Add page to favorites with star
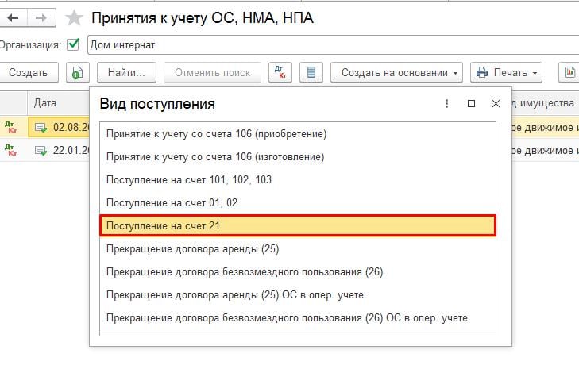This screenshot has width=579, height=392. tap(74, 18)
